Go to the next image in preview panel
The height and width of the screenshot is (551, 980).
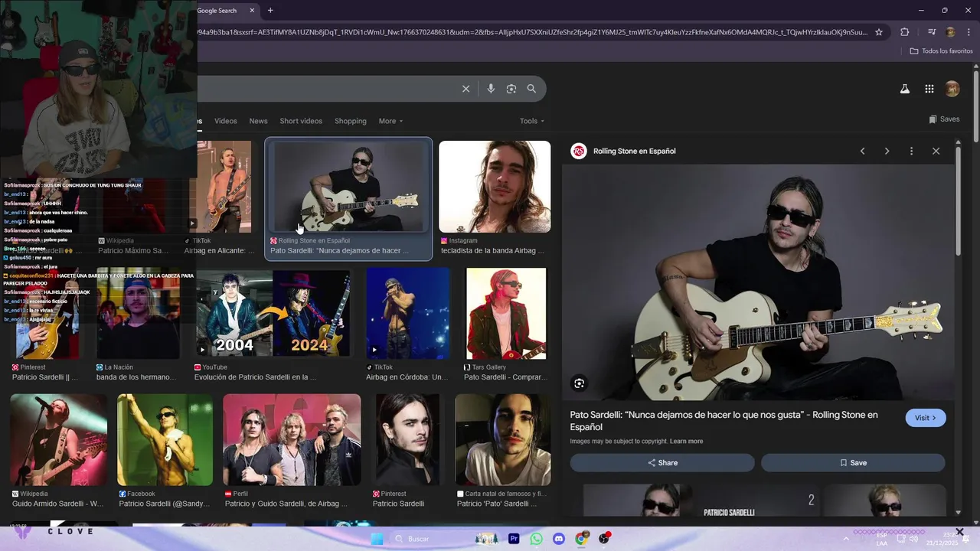[887, 152]
